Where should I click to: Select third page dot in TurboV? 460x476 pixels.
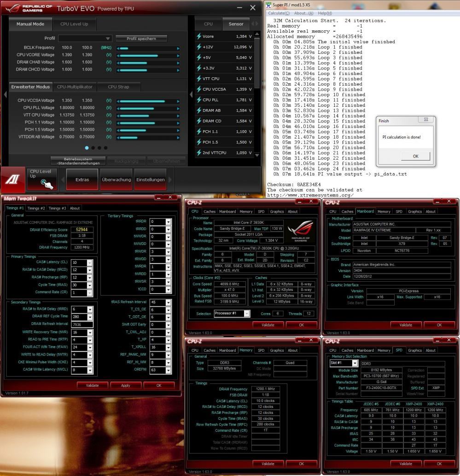[x=99, y=148]
